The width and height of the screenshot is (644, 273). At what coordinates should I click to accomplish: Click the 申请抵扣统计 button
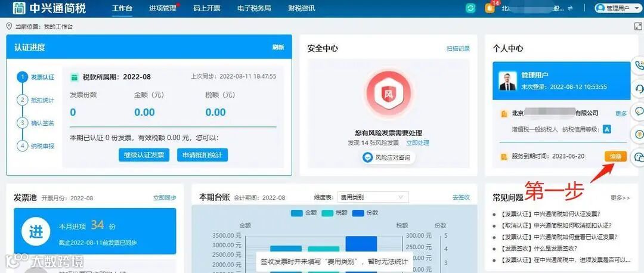coord(203,155)
